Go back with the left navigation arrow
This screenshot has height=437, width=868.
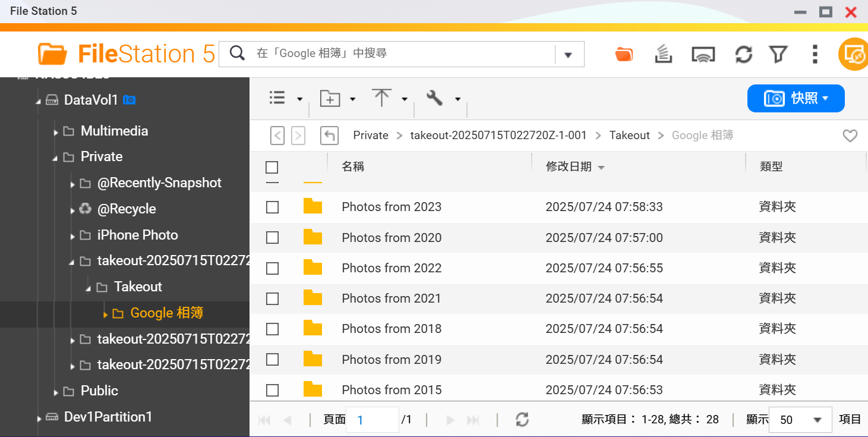(277, 136)
